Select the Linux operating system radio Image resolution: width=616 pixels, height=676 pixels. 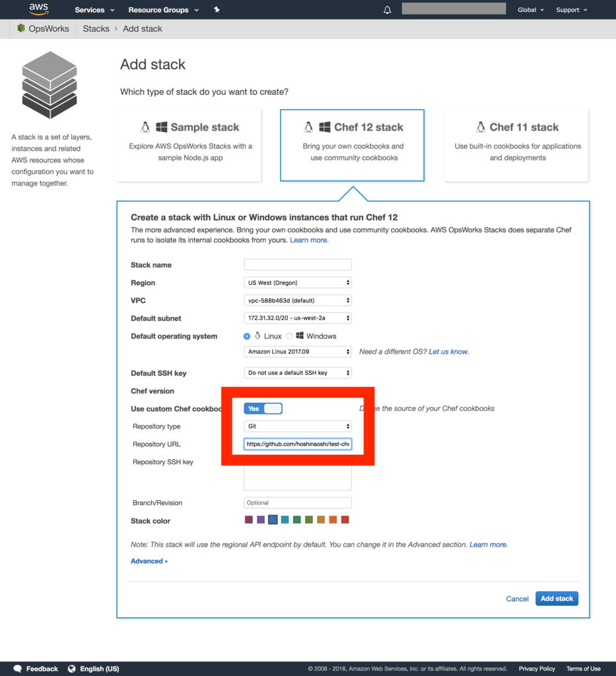pyautogui.click(x=246, y=336)
